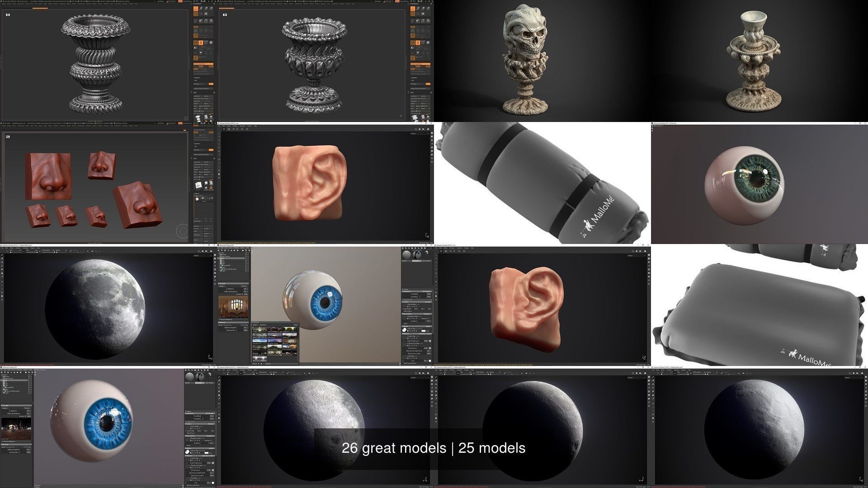Select the church-window sky preview in Marmoset

233,306
